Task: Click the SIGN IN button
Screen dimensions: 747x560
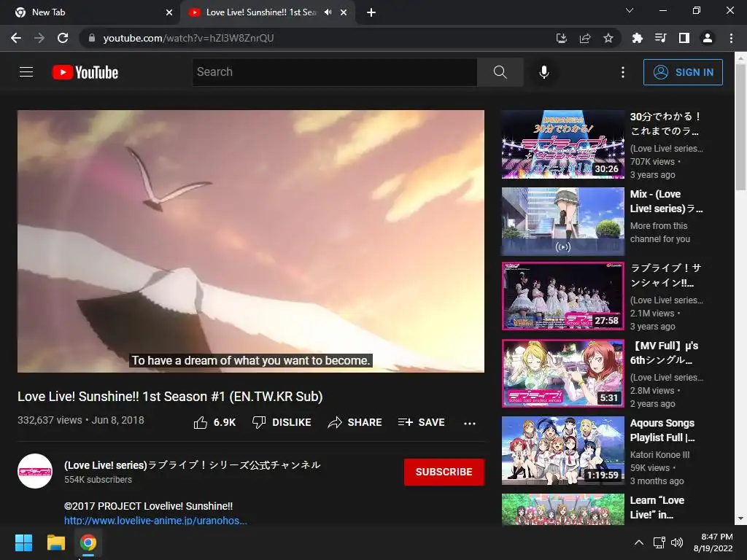Action: pyautogui.click(x=683, y=72)
